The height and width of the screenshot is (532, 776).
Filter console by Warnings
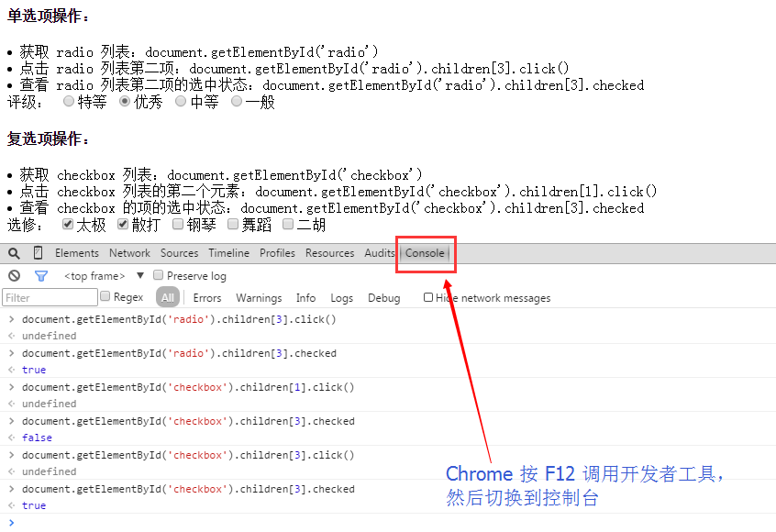coord(259,298)
